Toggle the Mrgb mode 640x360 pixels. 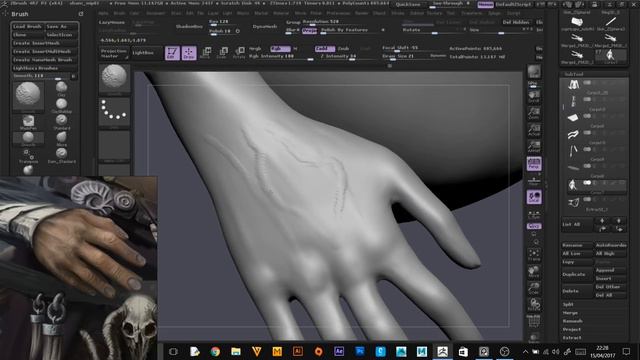pyautogui.click(x=255, y=49)
